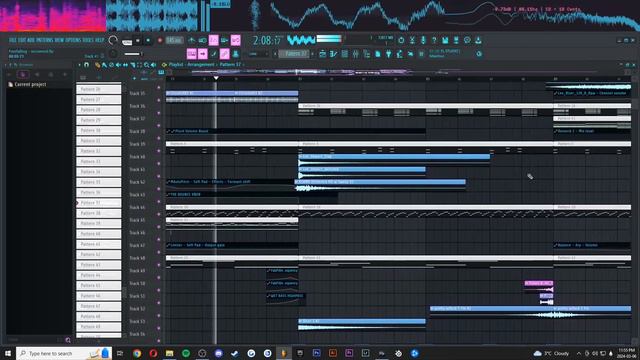The height and width of the screenshot is (360, 640).
Task: Select the playlist slip arrows tool
Action: pyautogui.click(x=125, y=65)
